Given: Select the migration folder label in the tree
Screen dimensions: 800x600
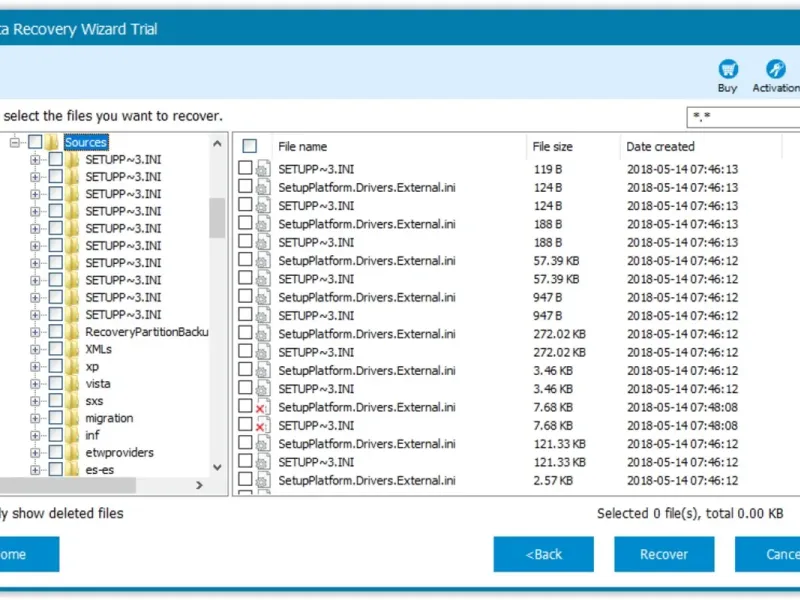Looking at the screenshot, I should pyautogui.click(x=109, y=418).
